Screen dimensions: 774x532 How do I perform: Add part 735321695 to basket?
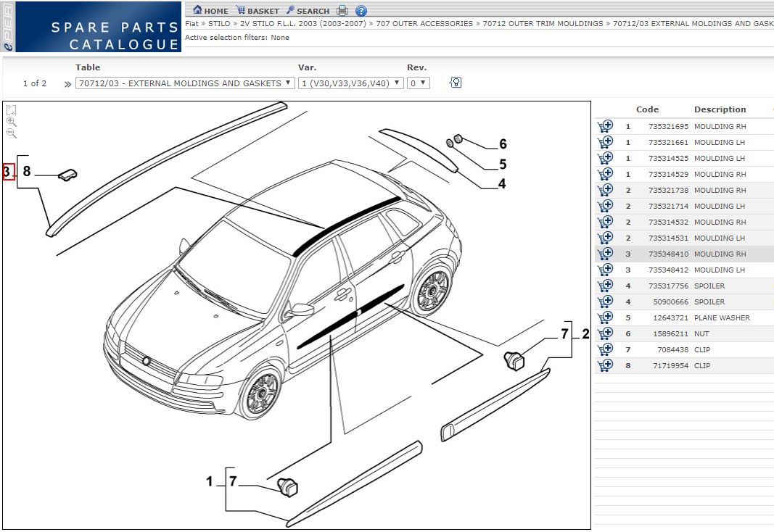tap(605, 126)
